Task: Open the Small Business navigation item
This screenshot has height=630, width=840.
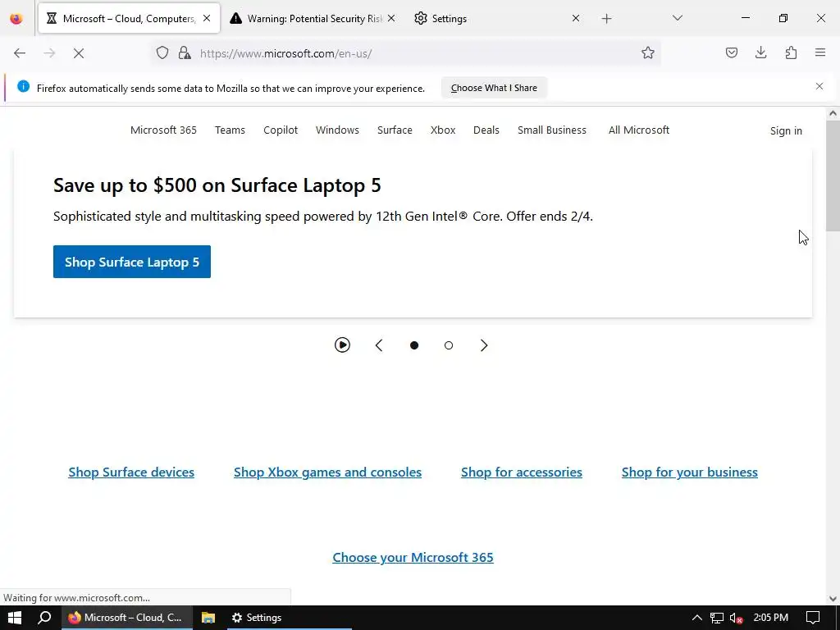Action: tap(552, 130)
